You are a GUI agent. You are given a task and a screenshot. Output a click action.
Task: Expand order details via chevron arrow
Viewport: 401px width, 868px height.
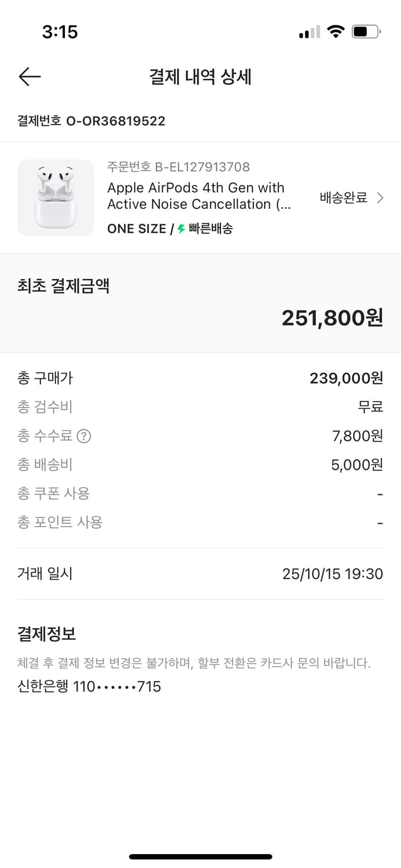pos(380,198)
